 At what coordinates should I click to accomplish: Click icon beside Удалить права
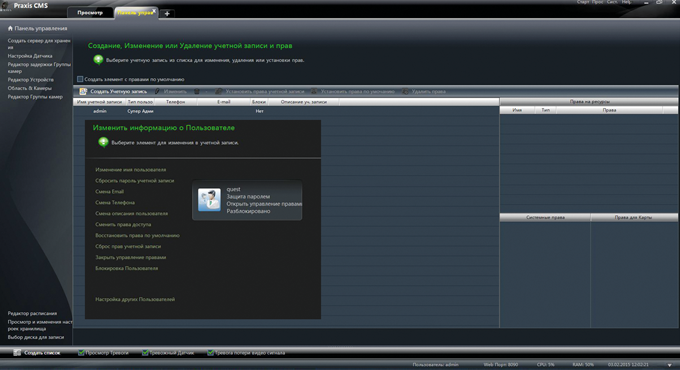[x=405, y=91]
